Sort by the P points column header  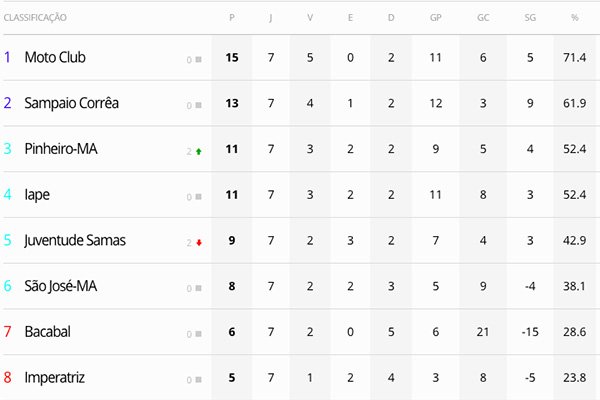click(x=232, y=18)
